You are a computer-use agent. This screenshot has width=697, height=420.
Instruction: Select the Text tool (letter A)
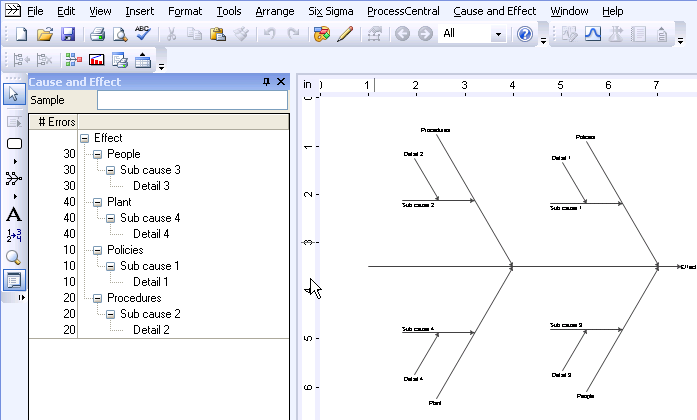[x=14, y=213]
